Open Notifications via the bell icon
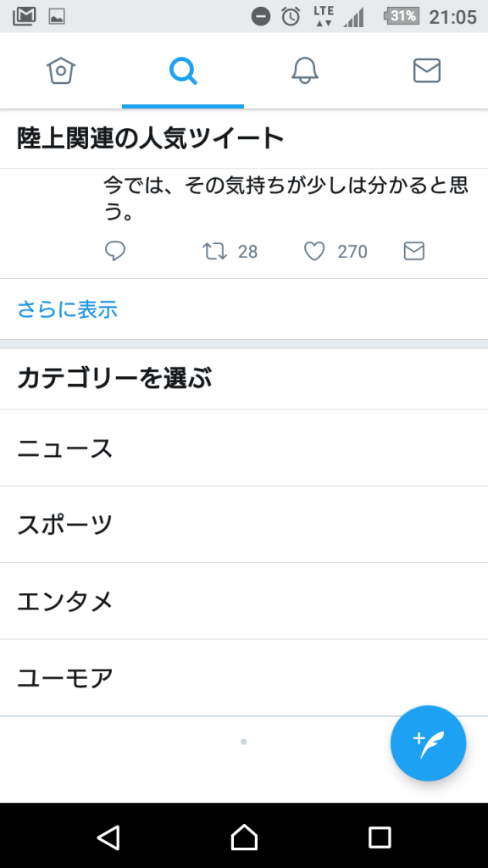Screen dimensions: 488x868 click(x=304, y=71)
